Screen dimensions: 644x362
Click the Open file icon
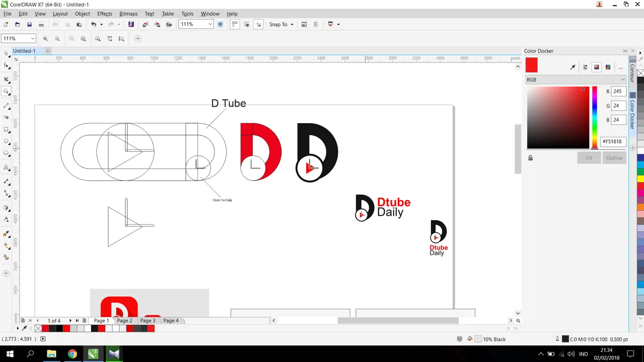point(18,24)
